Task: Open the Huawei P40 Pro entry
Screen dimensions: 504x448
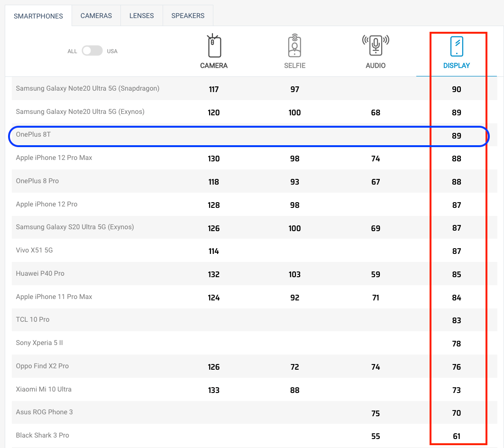Action: [x=40, y=273]
